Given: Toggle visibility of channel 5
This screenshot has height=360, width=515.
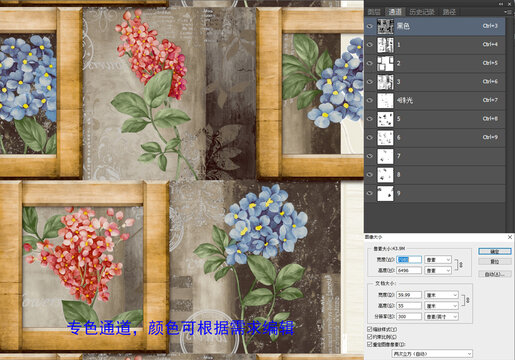Looking at the screenshot, I should (x=370, y=119).
